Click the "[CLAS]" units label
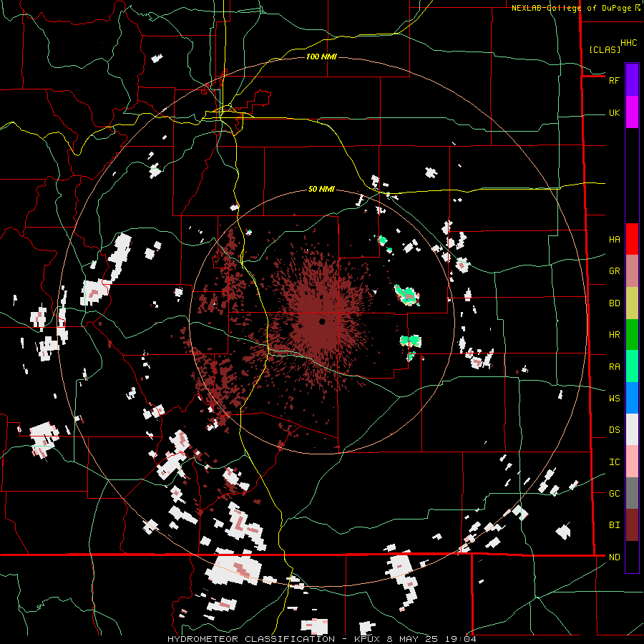The height and width of the screenshot is (644, 644). [x=605, y=50]
